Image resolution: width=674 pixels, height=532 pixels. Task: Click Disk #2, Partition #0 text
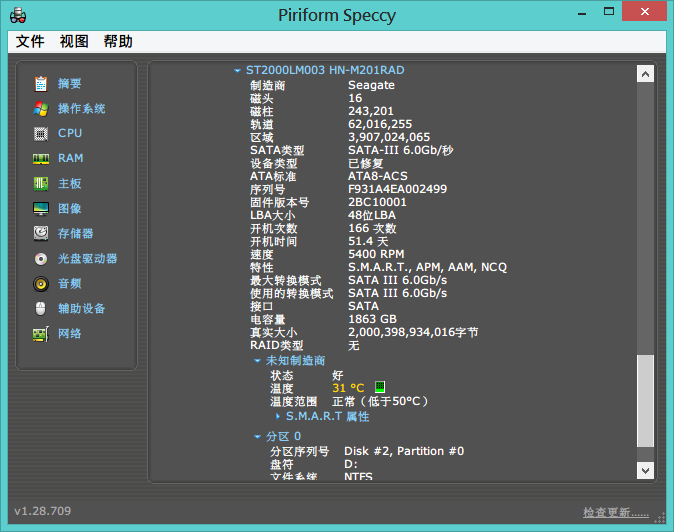point(404,451)
